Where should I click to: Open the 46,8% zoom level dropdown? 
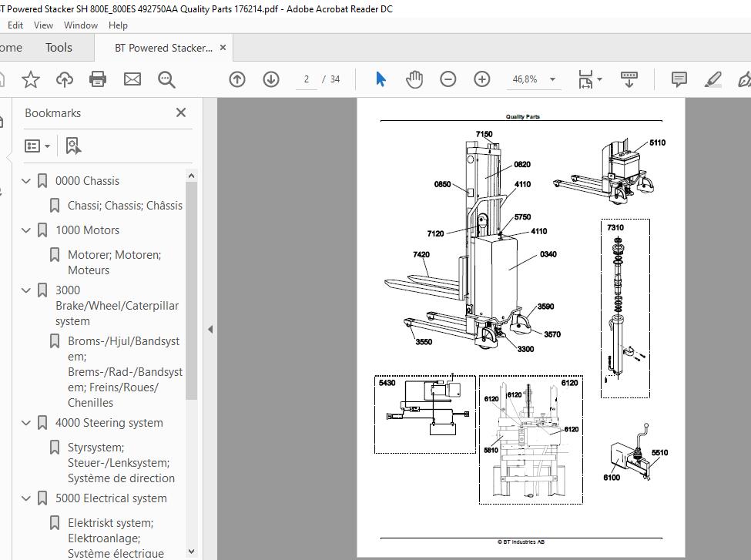(552, 79)
